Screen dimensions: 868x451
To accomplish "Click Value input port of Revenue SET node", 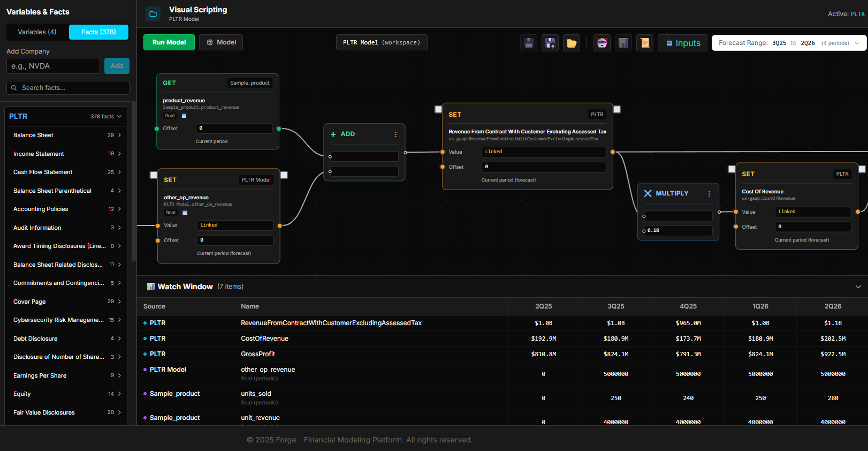I will [x=443, y=152].
